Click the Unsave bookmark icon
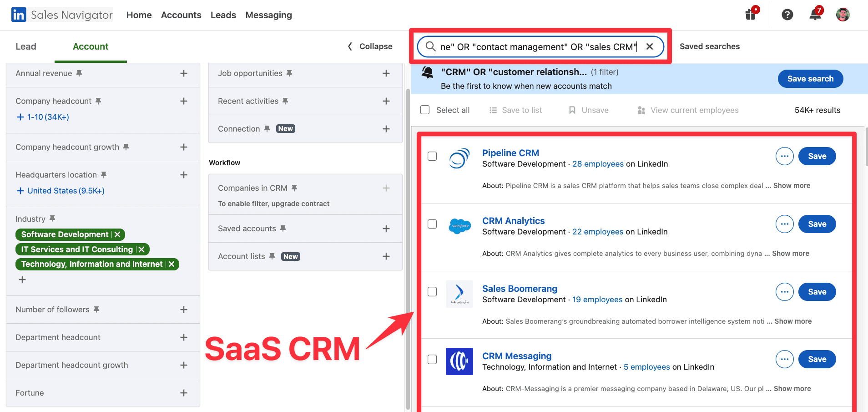 pos(572,110)
